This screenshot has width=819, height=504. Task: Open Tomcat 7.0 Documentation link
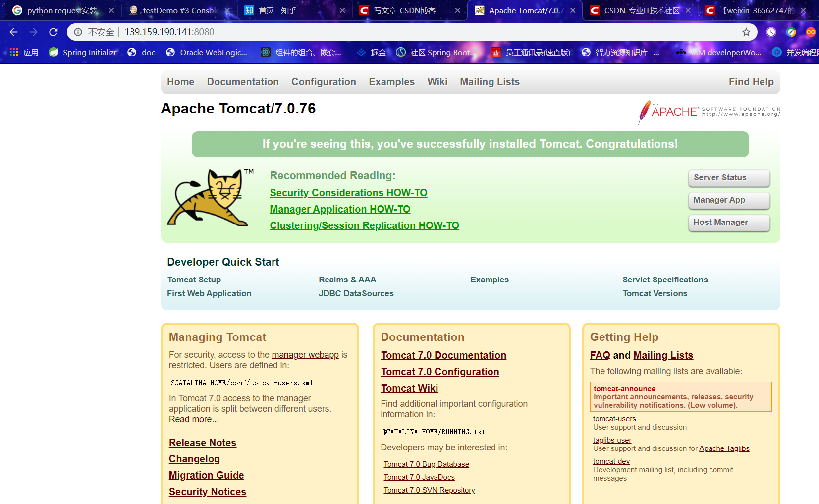(x=443, y=355)
